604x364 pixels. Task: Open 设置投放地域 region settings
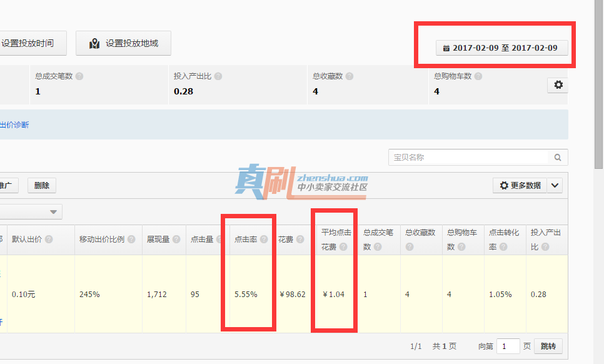point(123,43)
